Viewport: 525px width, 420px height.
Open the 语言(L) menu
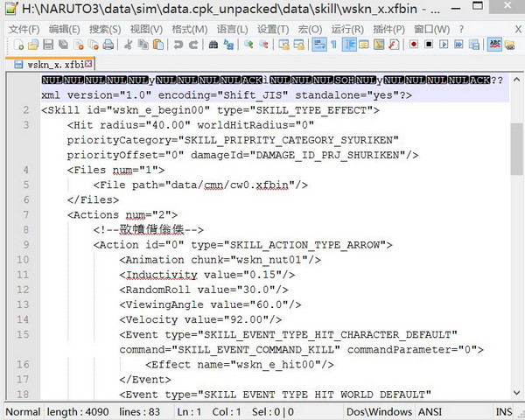coord(233,30)
